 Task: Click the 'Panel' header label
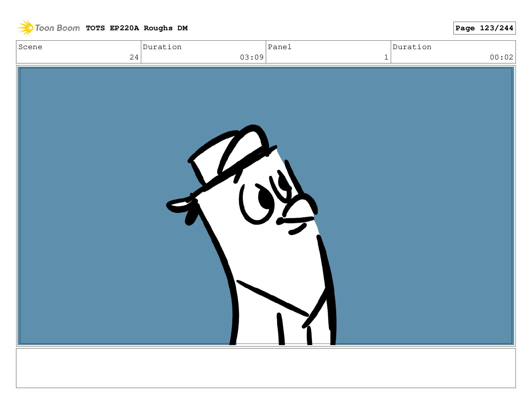tap(279, 47)
